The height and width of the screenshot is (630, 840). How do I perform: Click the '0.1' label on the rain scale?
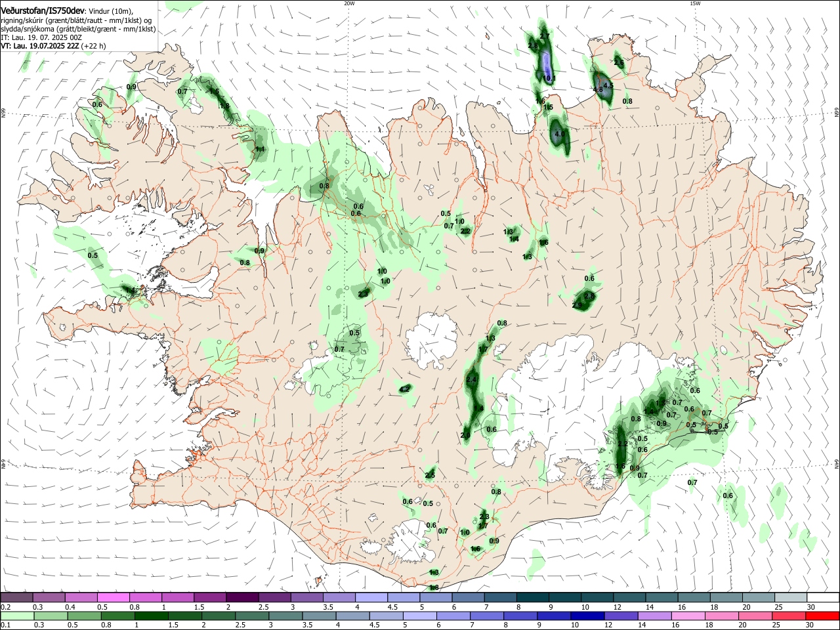5,625
